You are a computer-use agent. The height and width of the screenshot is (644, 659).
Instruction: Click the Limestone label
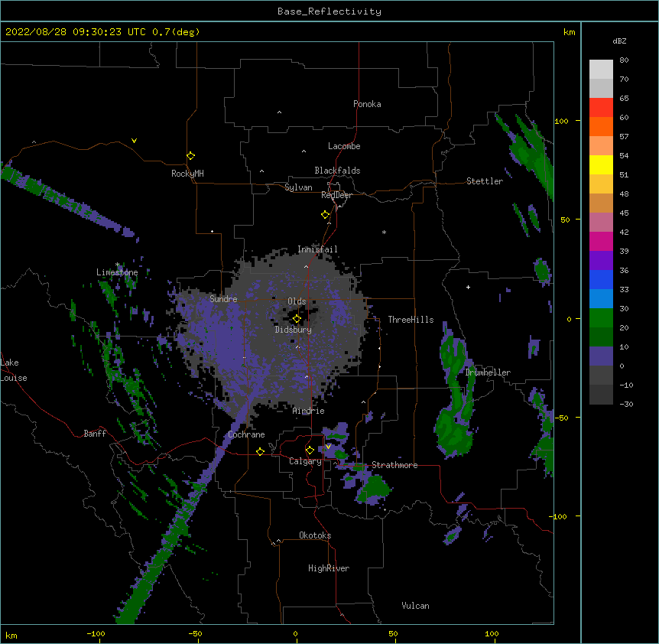point(117,272)
